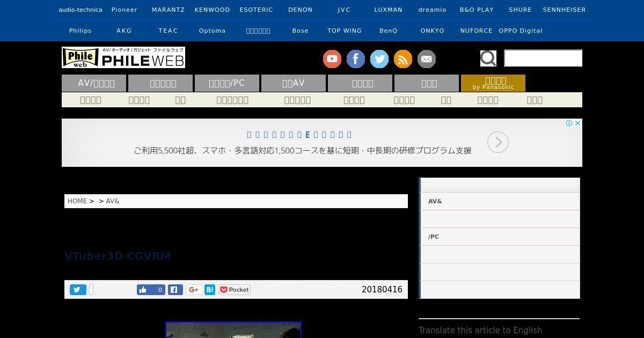Open the JVC brand link
Screen dimensions: 644x338
pyautogui.click(x=345, y=10)
